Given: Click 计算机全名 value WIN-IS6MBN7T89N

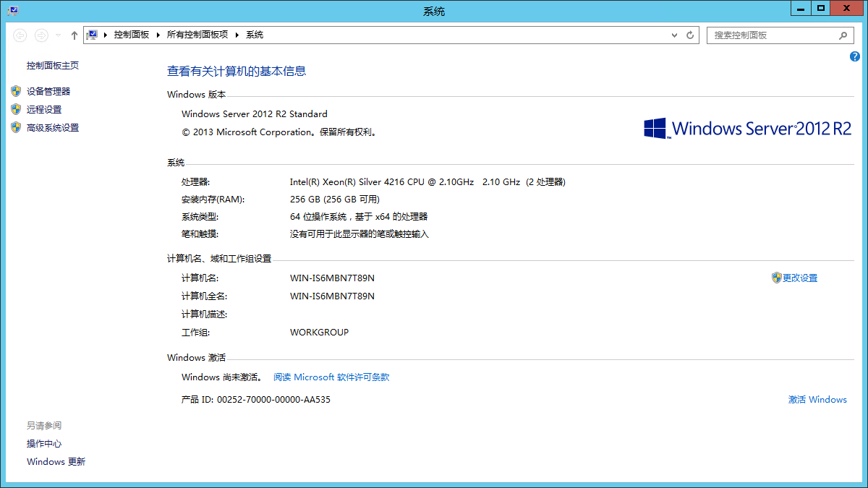Looking at the screenshot, I should 332,296.
